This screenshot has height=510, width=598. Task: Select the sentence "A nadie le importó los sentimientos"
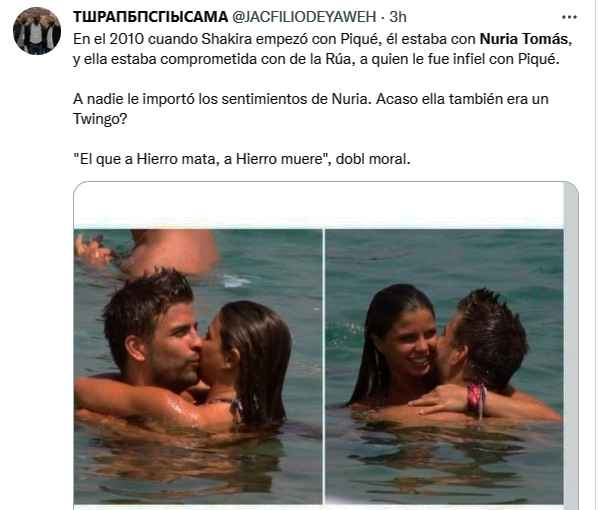coord(221,99)
